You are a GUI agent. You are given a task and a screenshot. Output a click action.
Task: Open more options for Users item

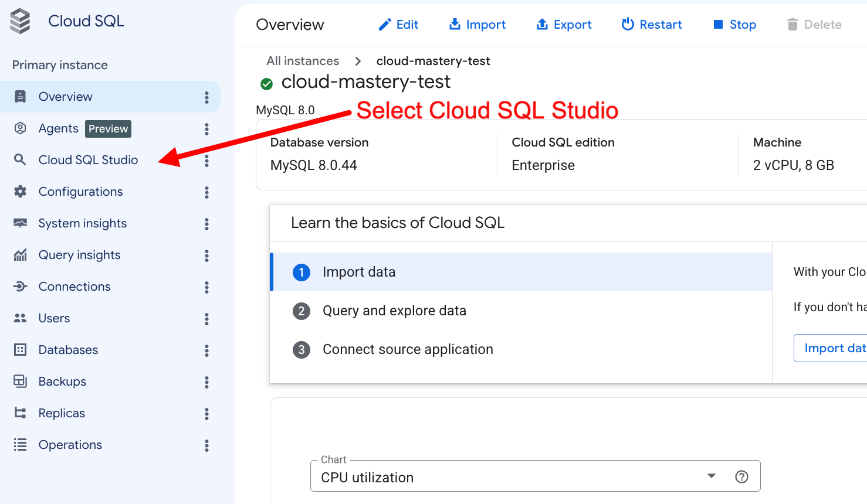click(x=206, y=319)
